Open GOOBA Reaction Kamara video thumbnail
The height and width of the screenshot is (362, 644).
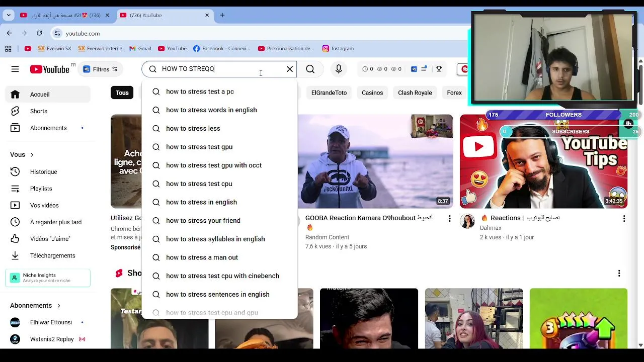coord(375,161)
